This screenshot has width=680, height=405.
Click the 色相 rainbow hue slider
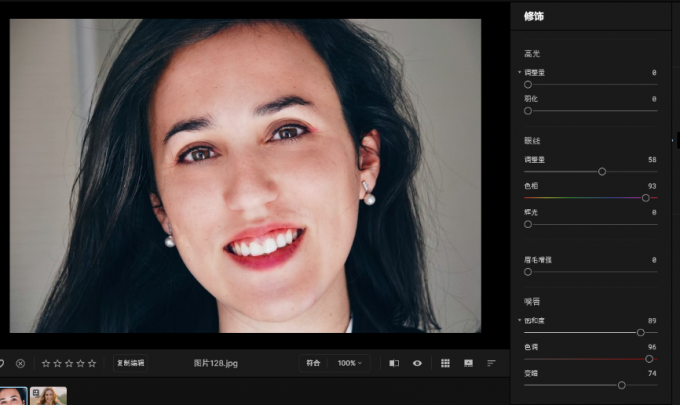point(590,198)
